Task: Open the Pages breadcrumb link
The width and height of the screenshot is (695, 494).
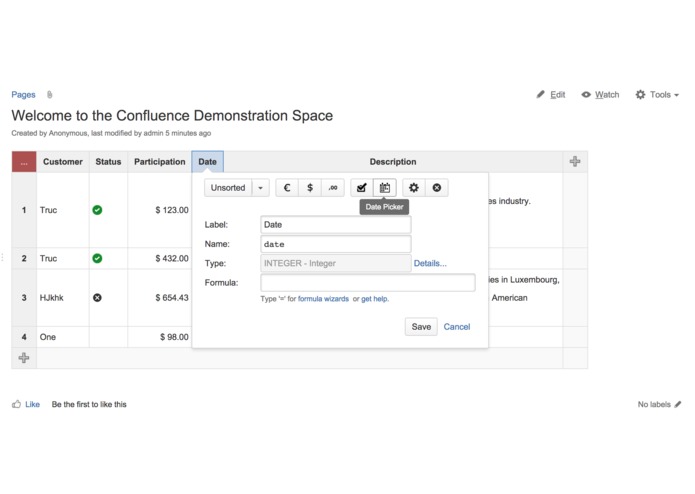Action: pos(23,94)
